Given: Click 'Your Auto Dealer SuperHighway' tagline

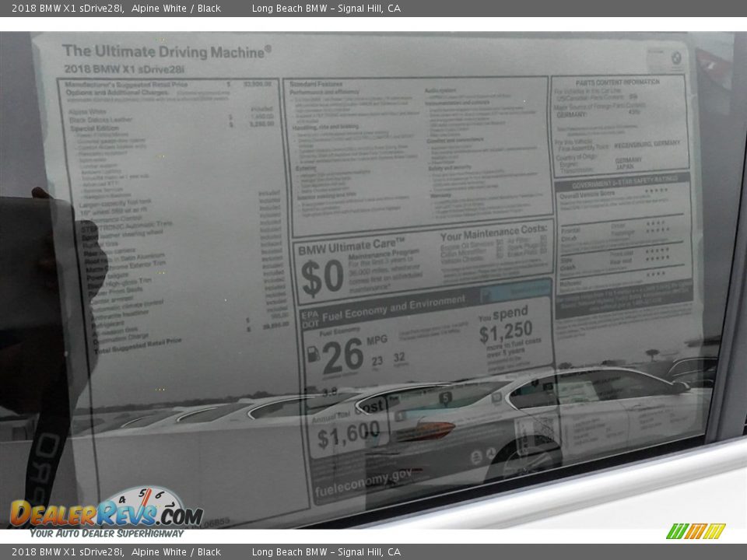Looking at the screenshot, I should (107, 534).
